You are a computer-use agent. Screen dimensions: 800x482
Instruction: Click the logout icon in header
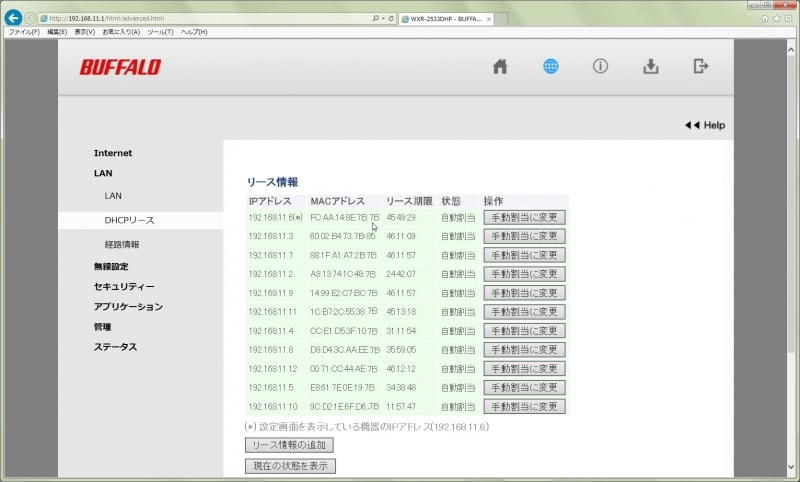point(701,67)
